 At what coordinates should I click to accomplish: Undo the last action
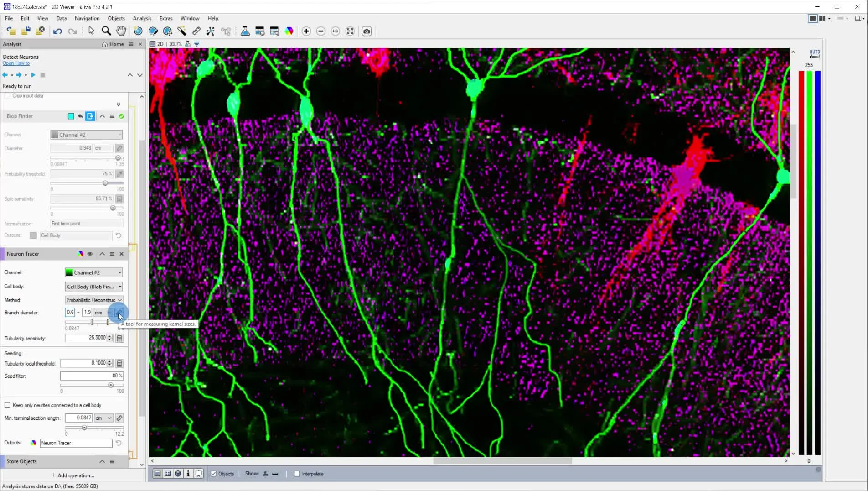(57, 31)
